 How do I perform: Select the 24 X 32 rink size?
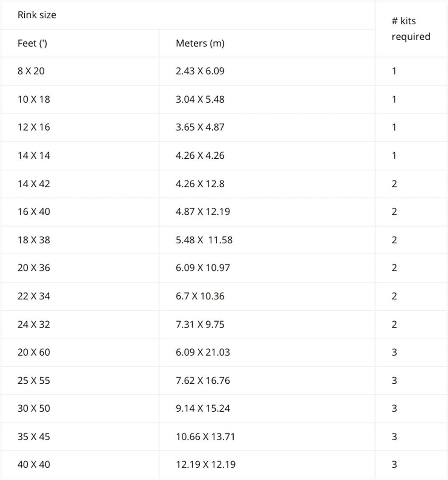[x=33, y=325]
